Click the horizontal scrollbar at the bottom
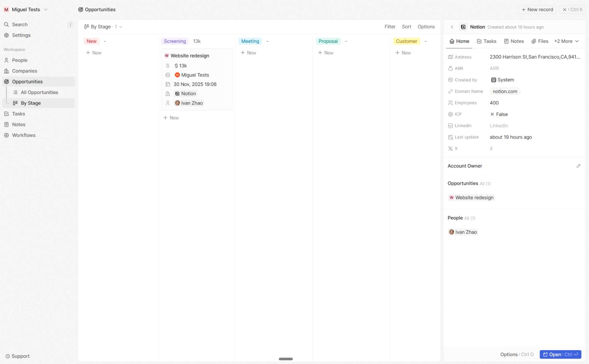Image resolution: width=589 pixels, height=364 pixels. pos(286,359)
